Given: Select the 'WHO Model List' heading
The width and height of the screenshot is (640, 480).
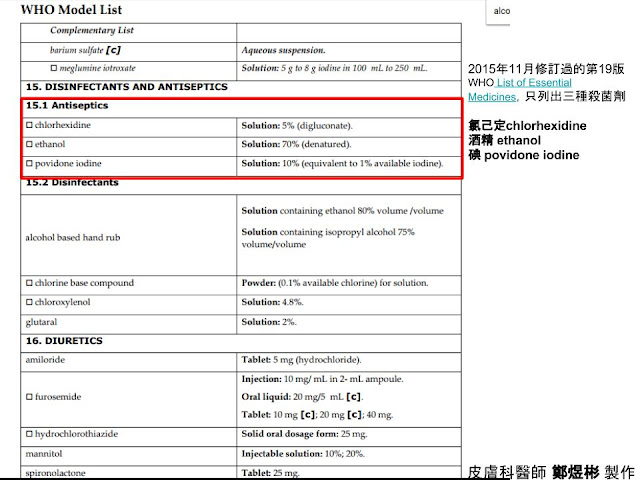Looking at the screenshot, I should click(x=71, y=10).
